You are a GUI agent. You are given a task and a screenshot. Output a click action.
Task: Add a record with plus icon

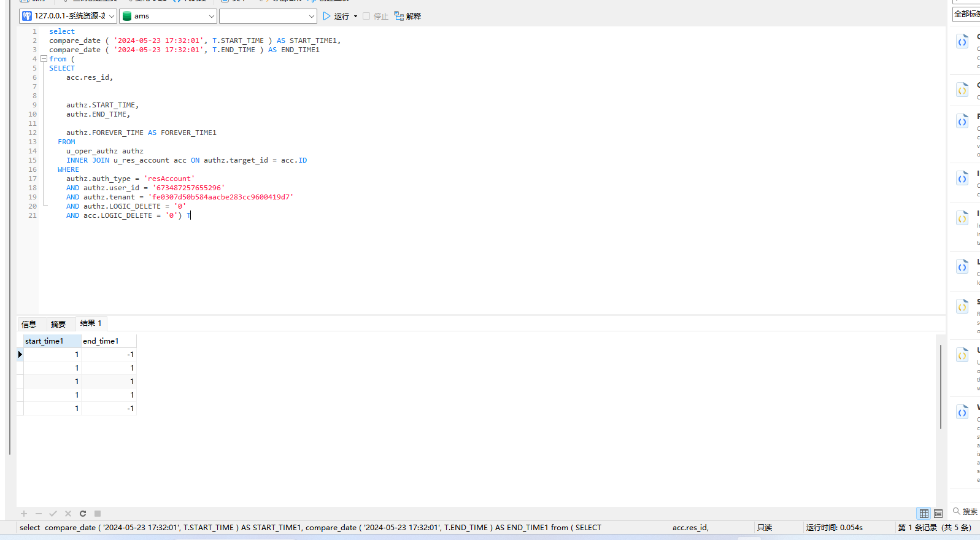coord(24,514)
